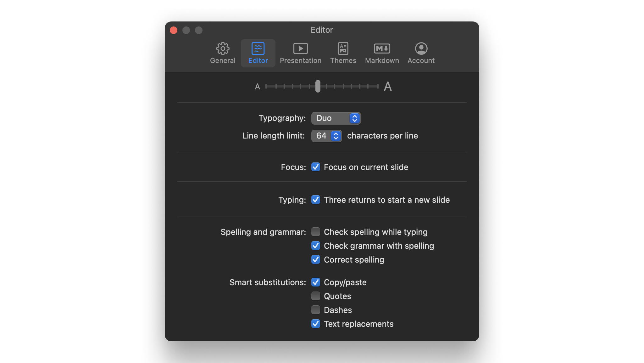Click the Typography dropdown arrows

(x=354, y=118)
